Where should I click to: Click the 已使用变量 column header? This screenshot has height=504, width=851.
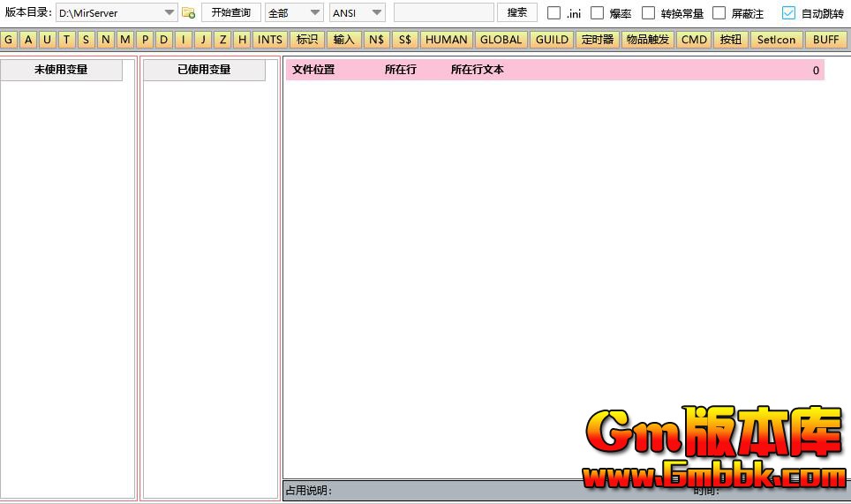(x=204, y=70)
